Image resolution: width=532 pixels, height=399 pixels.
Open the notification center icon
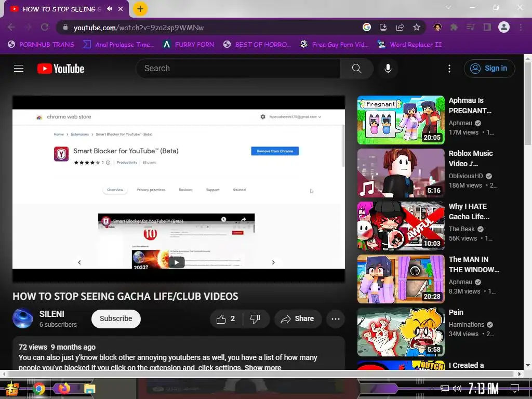pyautogui.click(x=515, y=388)
